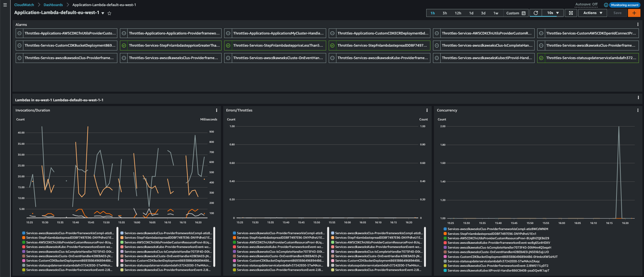Image resolution: width=644 pixels, height=277 pixels.
Task: Click Errors/Throttles right legend scrollbar
Action: tap(425, 247)
